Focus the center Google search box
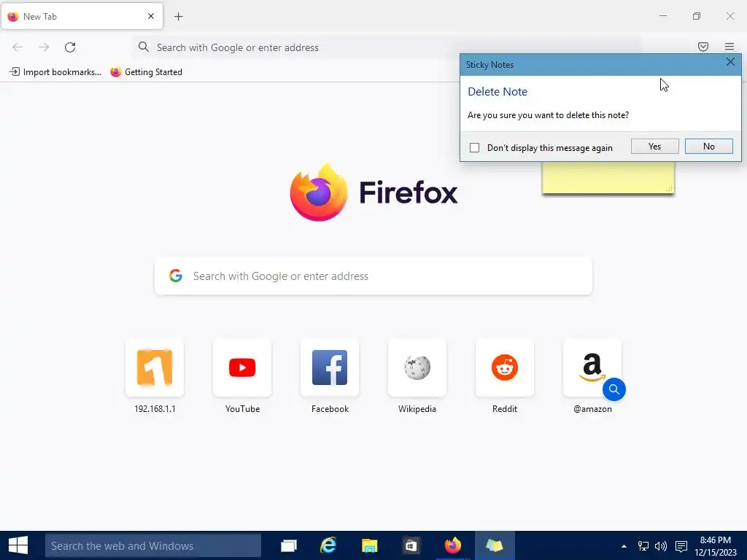Screen dimensions: 747x560 pos(373,276)
